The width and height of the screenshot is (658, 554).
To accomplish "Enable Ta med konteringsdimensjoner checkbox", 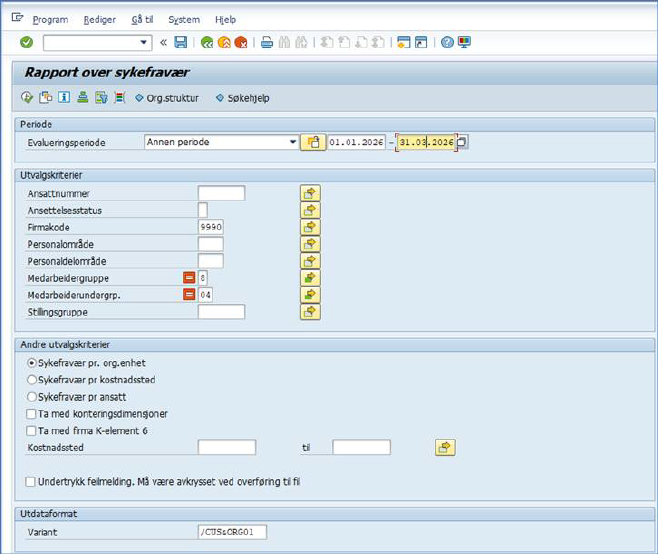I will (31, 414).
